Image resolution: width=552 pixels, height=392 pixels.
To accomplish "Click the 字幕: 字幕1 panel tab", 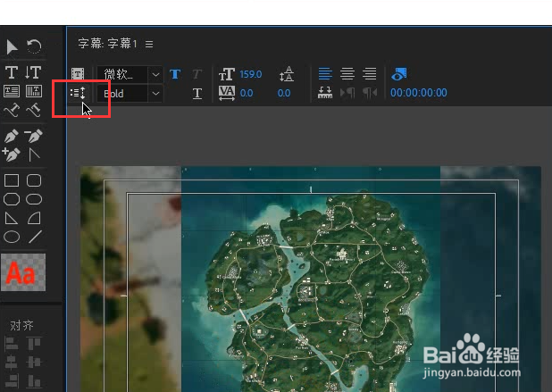I will coord(107,44).
